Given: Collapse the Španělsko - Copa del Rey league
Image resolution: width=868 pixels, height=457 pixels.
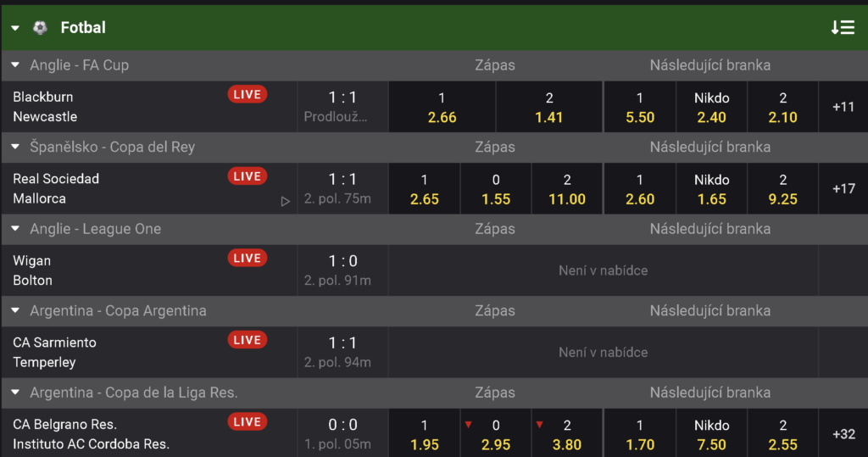Looking at the screenshot, I should coord(15,147).
